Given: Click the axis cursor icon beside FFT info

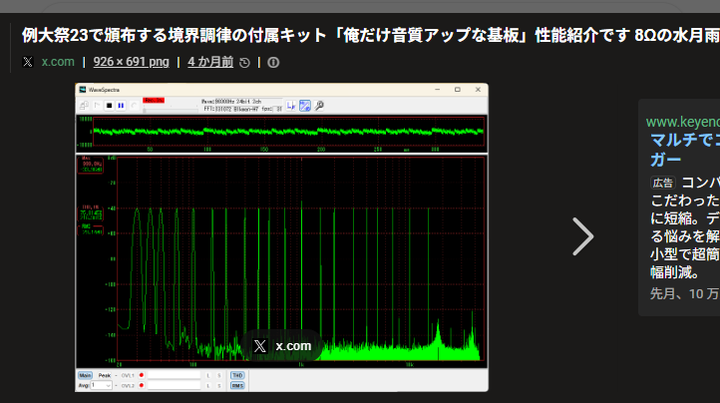Looking at the screenshot, I should (291, 106).
